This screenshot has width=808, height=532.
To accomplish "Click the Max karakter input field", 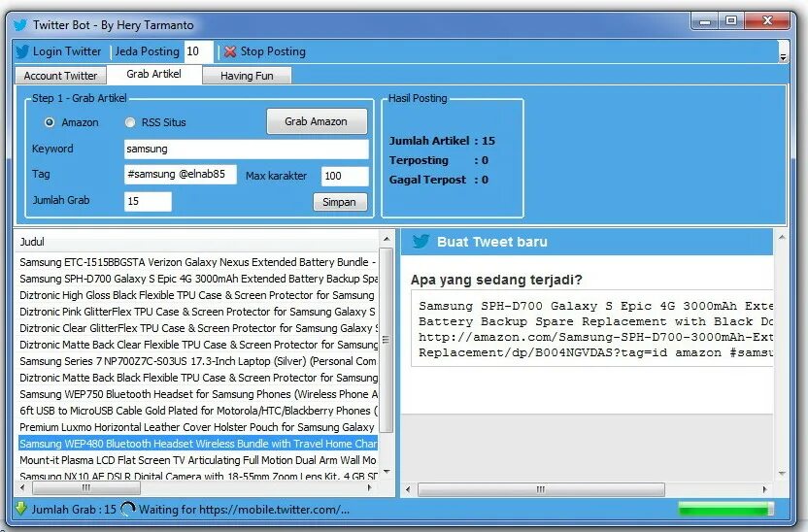I will [x=345, y=176].
